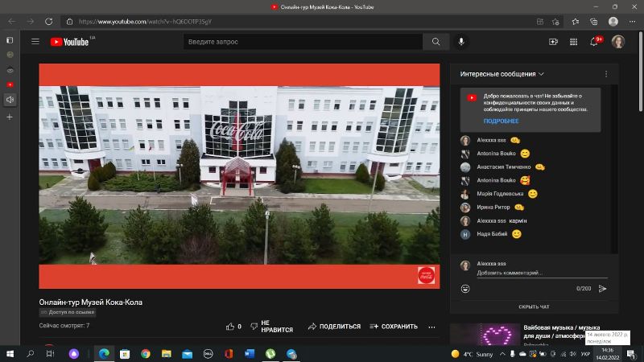Click the browser address bar URL
644x362 pixels.
tap(146, 22)
